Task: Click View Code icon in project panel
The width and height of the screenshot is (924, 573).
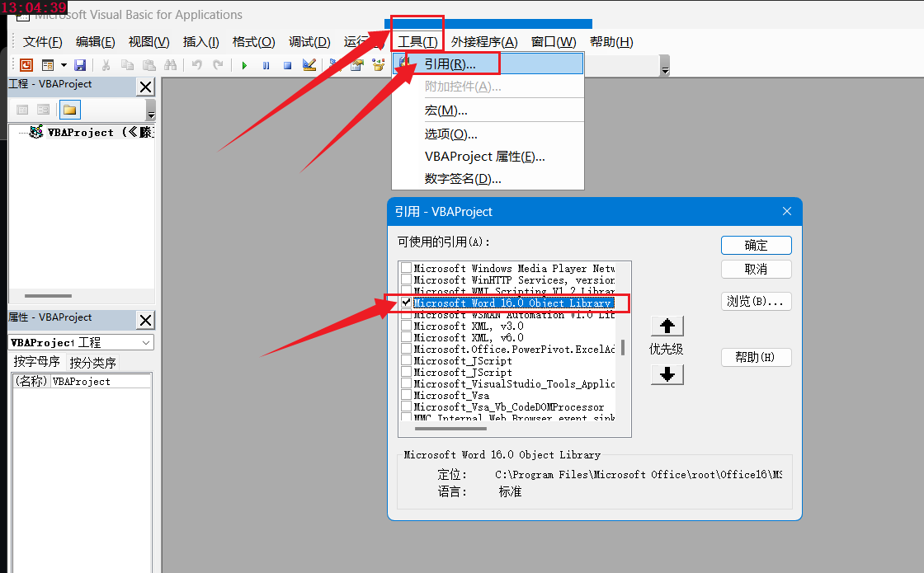Action: (22, 110)
